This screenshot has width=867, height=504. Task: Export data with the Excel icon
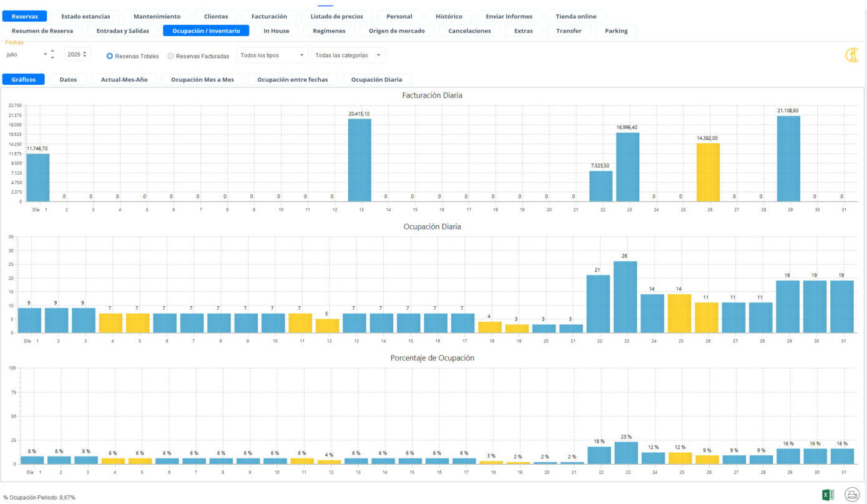(828, 495)
